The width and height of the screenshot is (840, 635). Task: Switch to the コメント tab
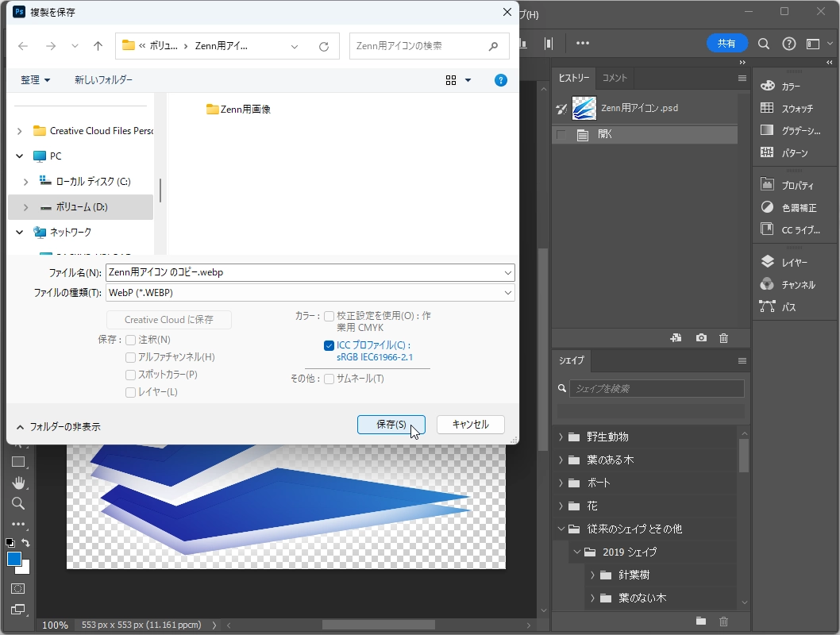[x=615, y=78]
